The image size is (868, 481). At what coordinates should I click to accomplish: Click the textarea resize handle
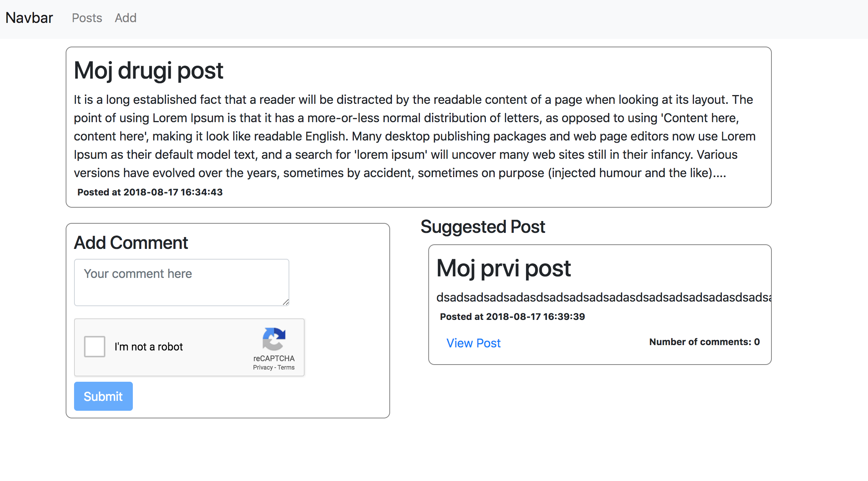[x=286, y=302]
